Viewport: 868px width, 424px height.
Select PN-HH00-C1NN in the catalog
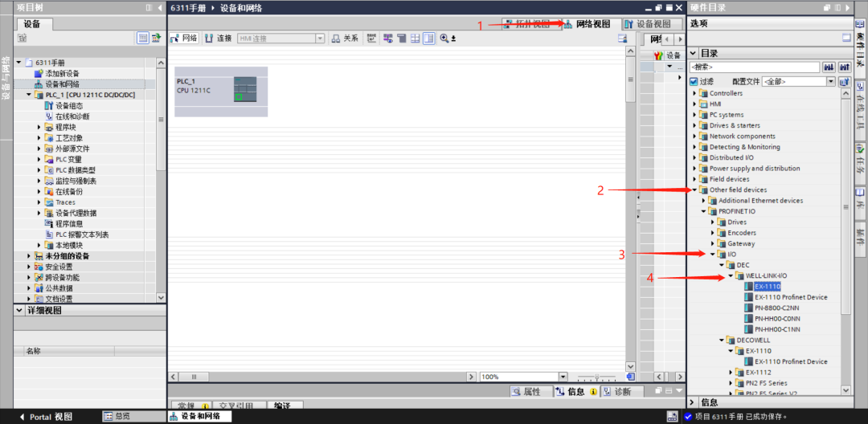(x=777, y=329)
